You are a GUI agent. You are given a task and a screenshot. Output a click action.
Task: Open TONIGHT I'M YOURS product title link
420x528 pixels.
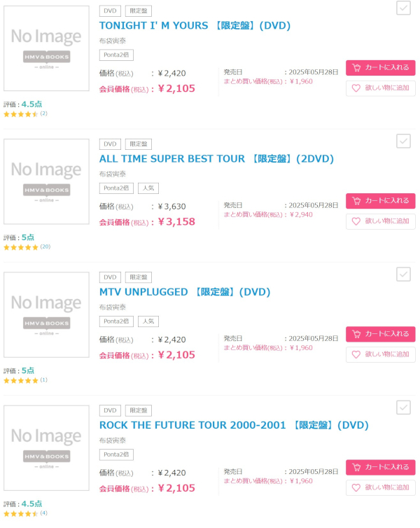click(195, 26)
